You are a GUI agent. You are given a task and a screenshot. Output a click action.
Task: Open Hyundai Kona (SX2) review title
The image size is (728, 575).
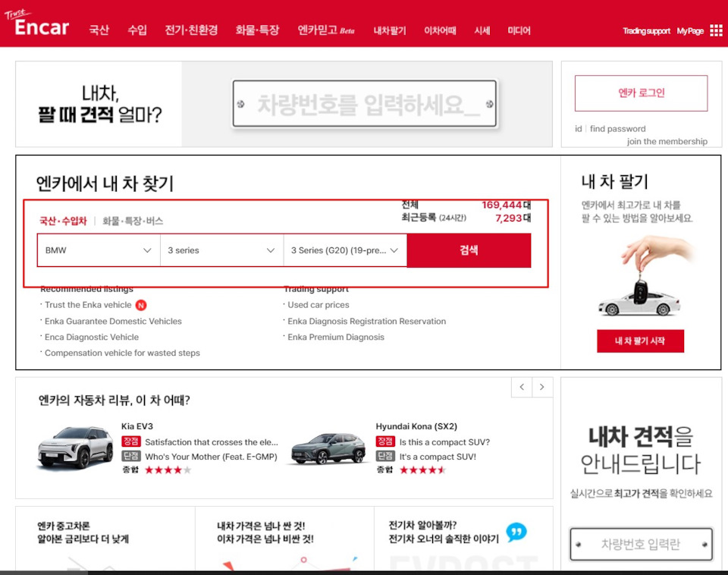coord(416,426)
